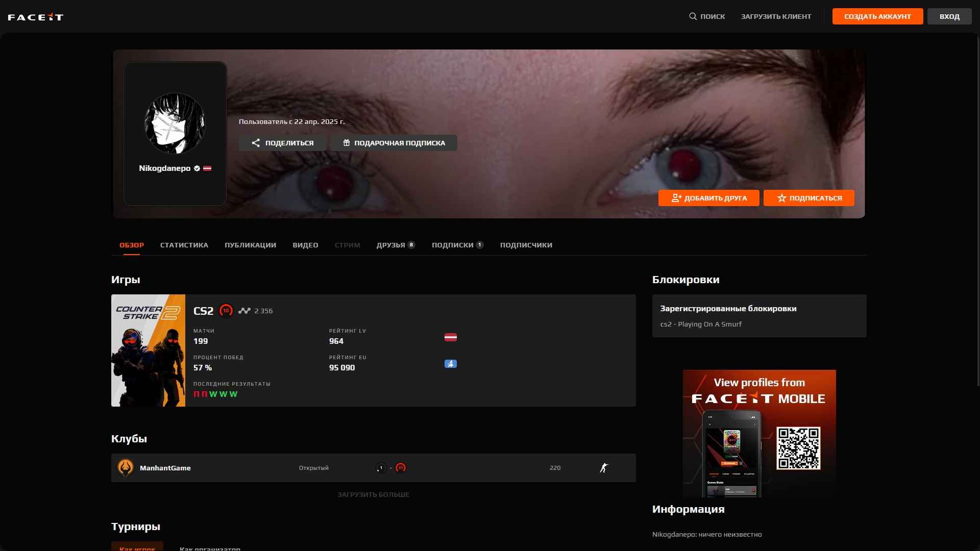This screenshot has width=980, height=551.
Task: Click Поиск in the top bar
Action: 707,16
